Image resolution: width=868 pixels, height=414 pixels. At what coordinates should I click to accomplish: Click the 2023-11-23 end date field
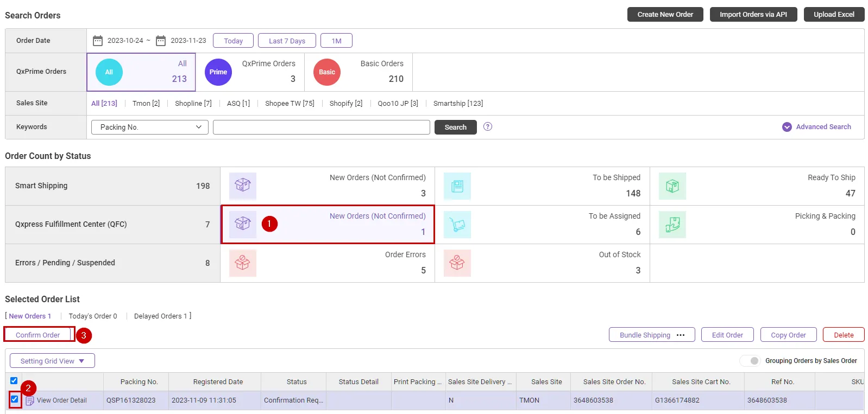click(188, 41)
